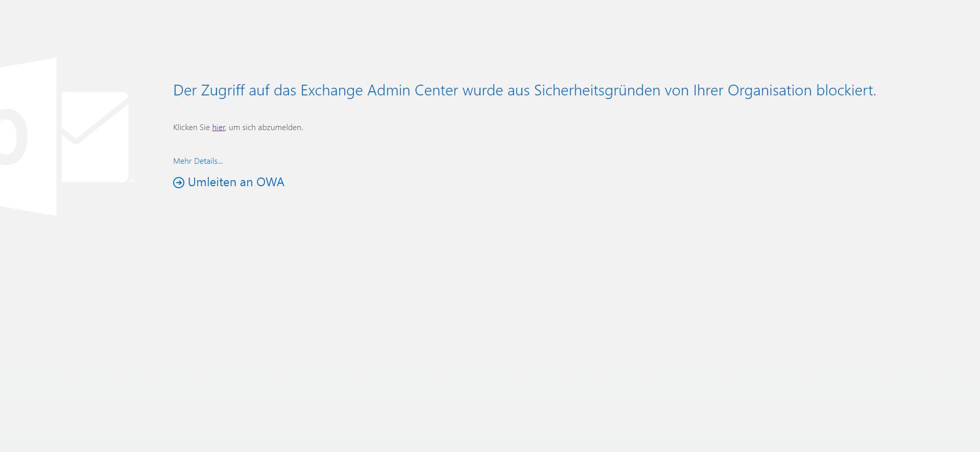Click the word 'Umleiten' in redirect link

[212, 183]
